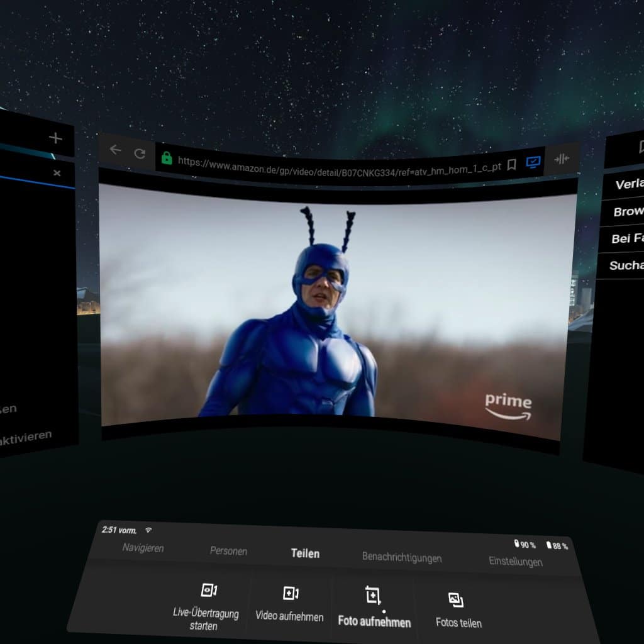The width and height of the screenshot is (644, 644).
Task: Click the voice waveform icon beside the address bar
Action: click(562, 159)
